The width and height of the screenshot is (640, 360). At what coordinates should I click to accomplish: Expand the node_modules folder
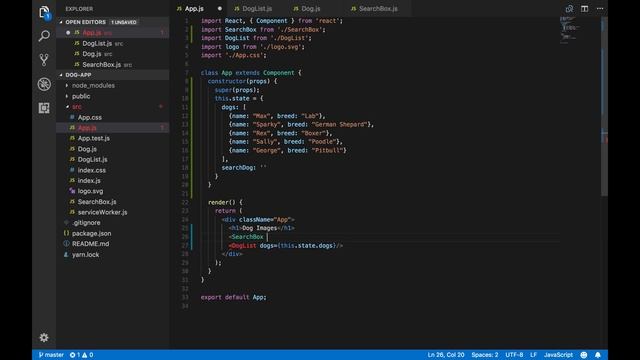[x=113, y=86]
